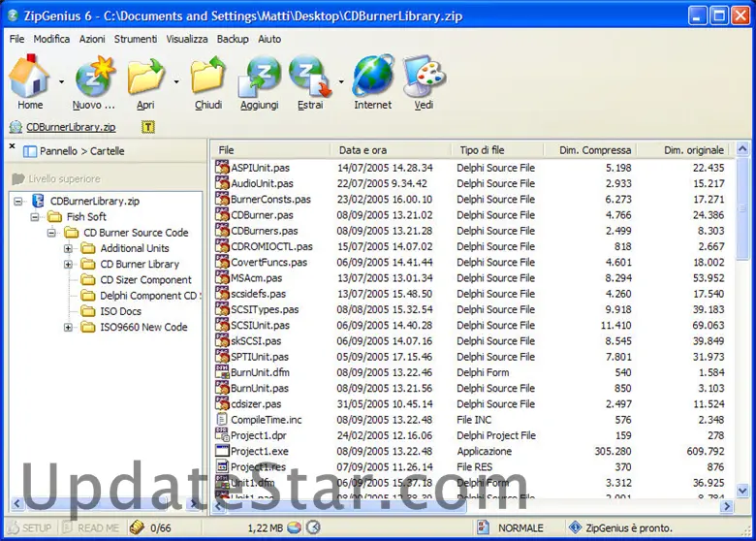
Task: Click the ZipGenius è pronto status icon
Action: coord(575,527)
